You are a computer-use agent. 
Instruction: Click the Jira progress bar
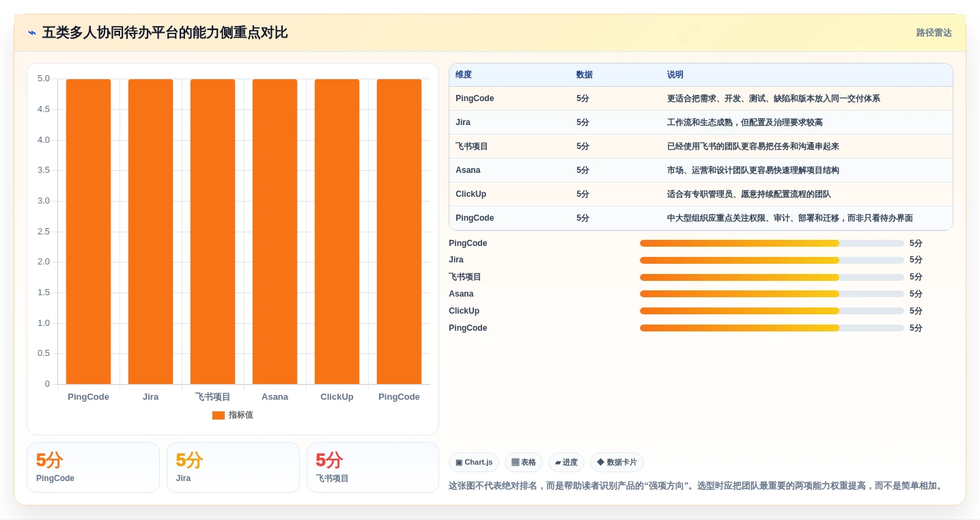coord(772,260)
